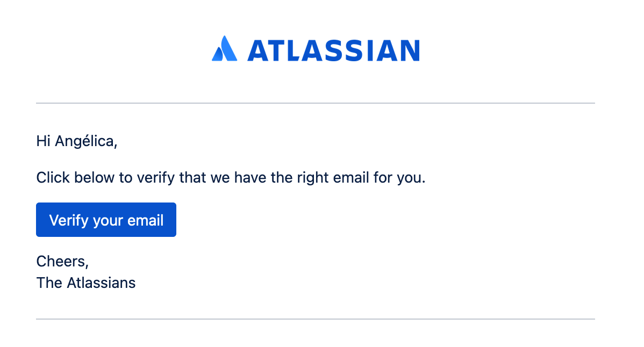Click the darker right side of the logo triangle
644x347 pixels.
(231, 51)
